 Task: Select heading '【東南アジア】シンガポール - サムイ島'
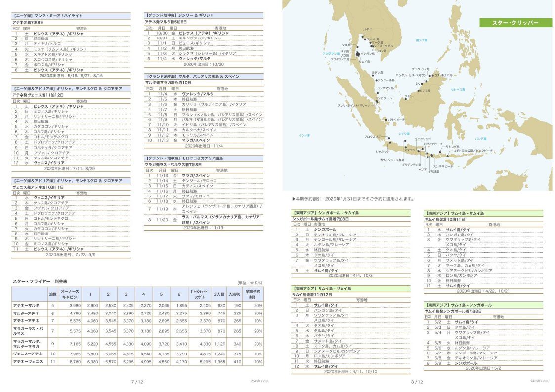[x=326, y=213]
